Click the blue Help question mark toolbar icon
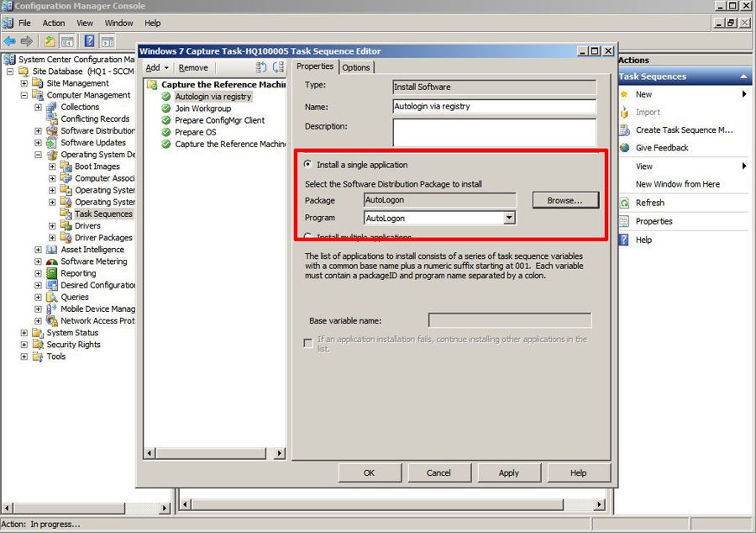Image resolution: width=756 pixels, height=533 pixels. tap(89, 41)
